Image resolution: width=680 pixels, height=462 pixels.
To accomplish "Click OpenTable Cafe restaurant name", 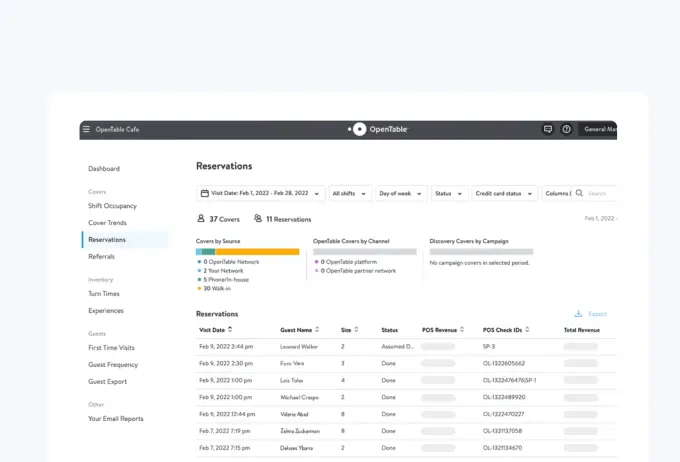I will point(118,129).
